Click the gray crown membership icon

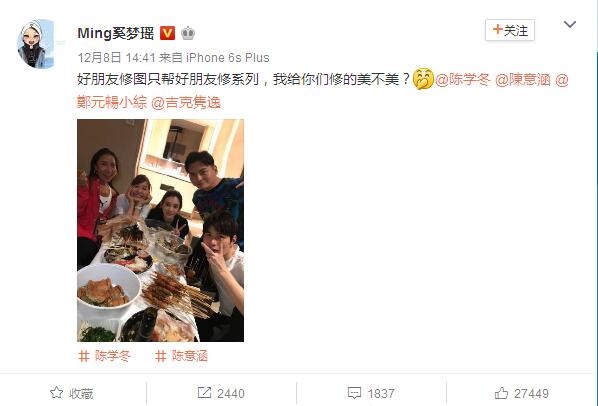click(188, 33)
